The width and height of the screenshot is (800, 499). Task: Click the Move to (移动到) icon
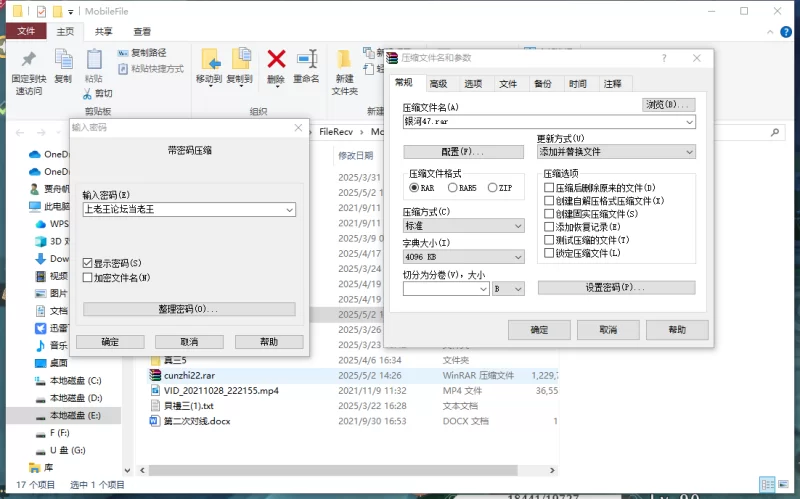click(x=210, y=59)
